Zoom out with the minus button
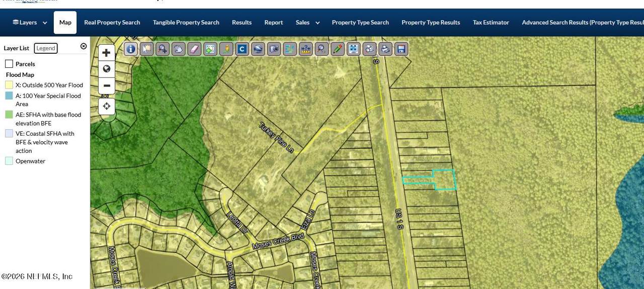 [107, 85]
